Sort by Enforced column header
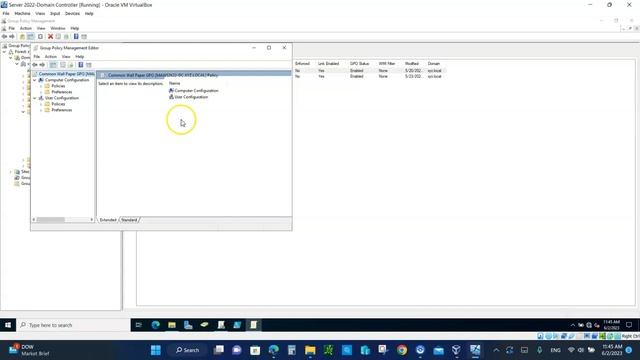The width and height of the screenshot is (640, 360). [x=302, y=64]
